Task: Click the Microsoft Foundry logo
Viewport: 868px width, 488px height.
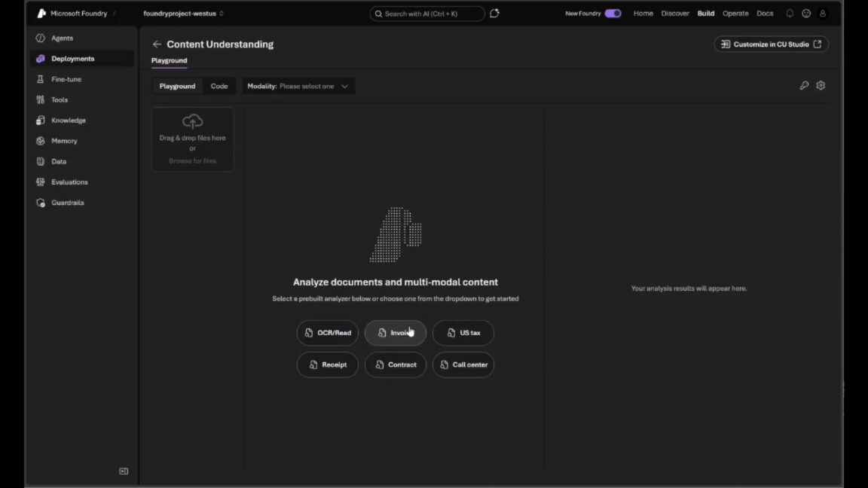Action: tap(41, 14)
